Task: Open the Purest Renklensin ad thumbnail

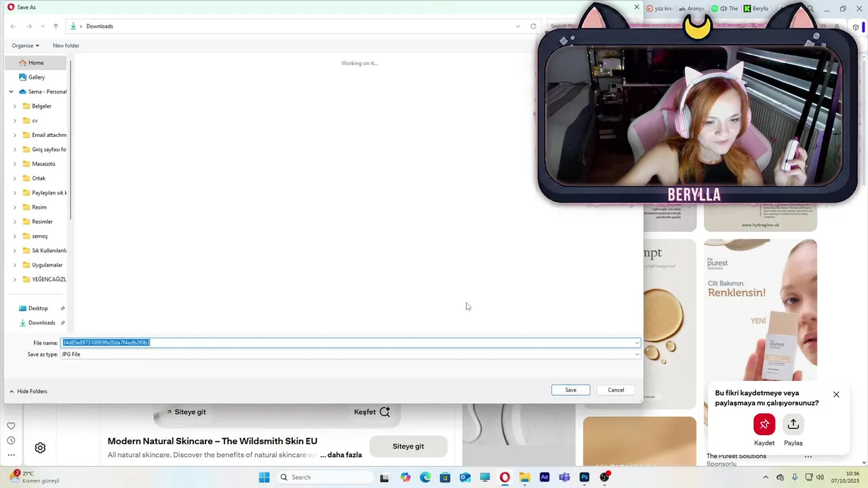Action: click(x=760, y=310)
